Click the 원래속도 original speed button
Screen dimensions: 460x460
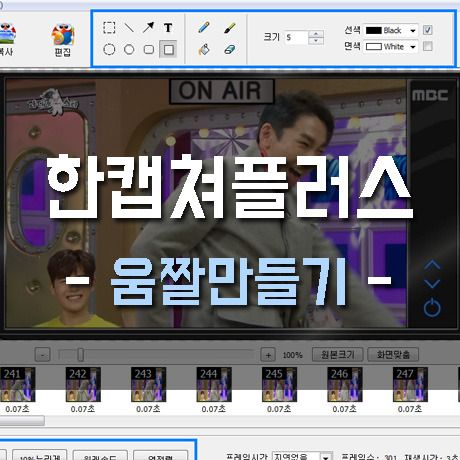[x=100, y=455]
